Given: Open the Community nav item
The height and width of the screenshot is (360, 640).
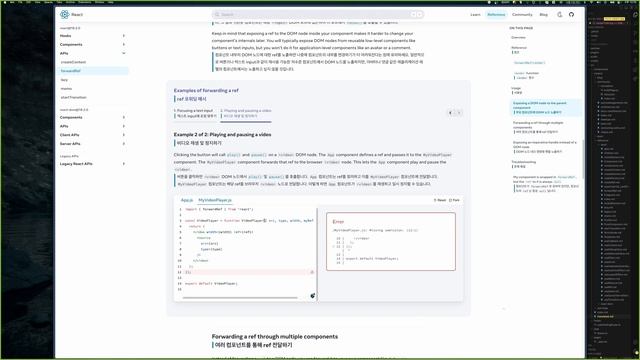Looking at the screenshot, I should 522,14.
